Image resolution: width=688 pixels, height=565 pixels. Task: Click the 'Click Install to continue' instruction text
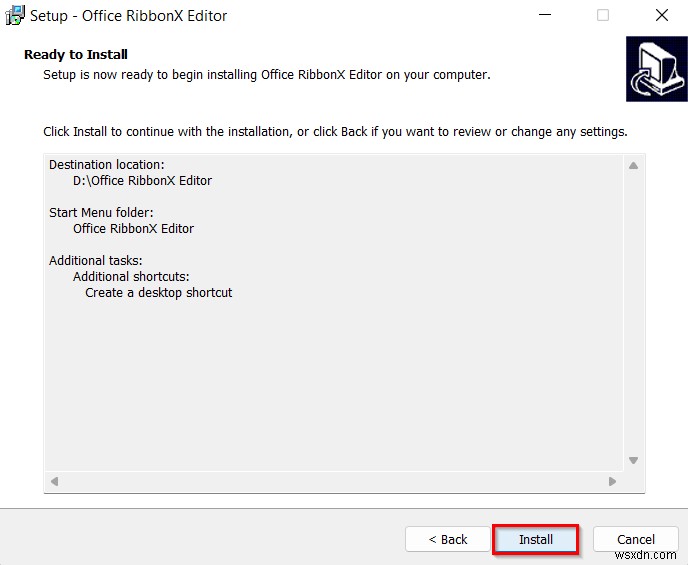tap(335, 132)
